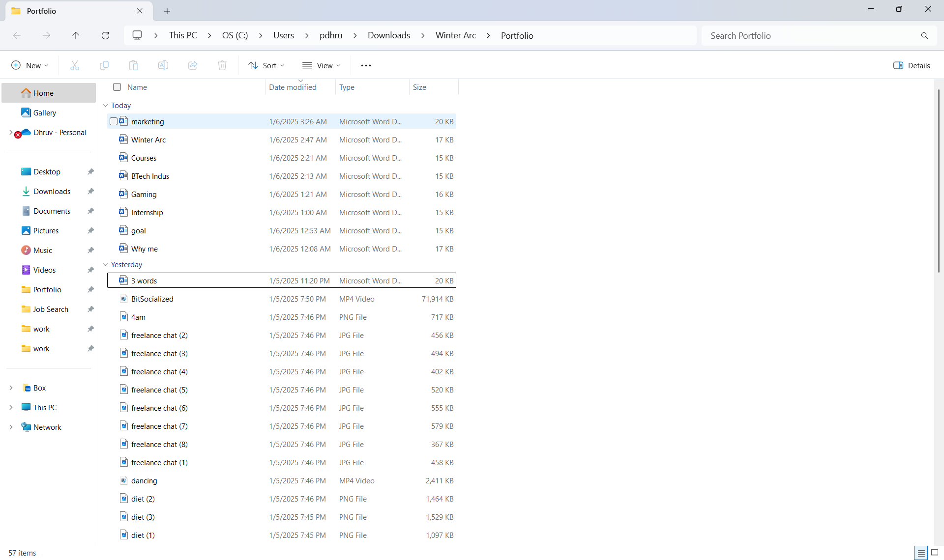
Task: Select the BitSocialized video file
Action: [282, 299]
